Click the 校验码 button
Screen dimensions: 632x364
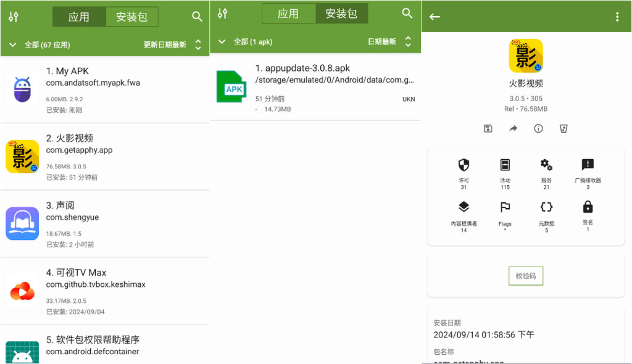(526, 276)
